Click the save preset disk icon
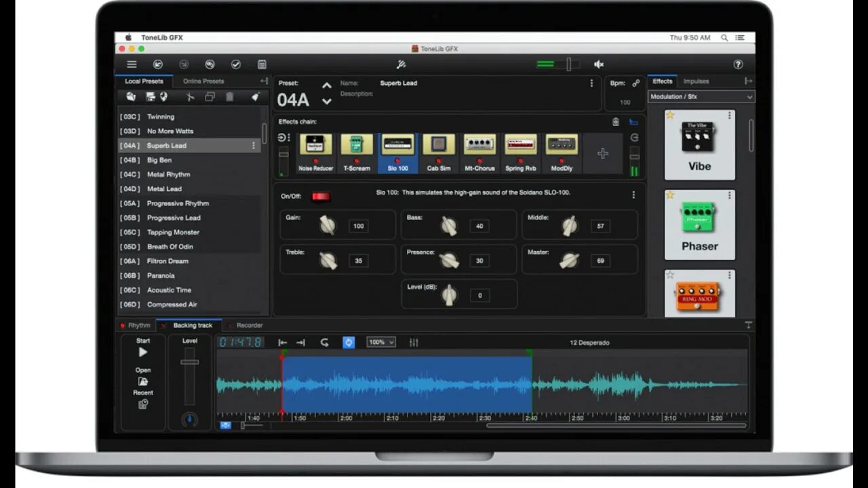 click(x=150, y=97)
